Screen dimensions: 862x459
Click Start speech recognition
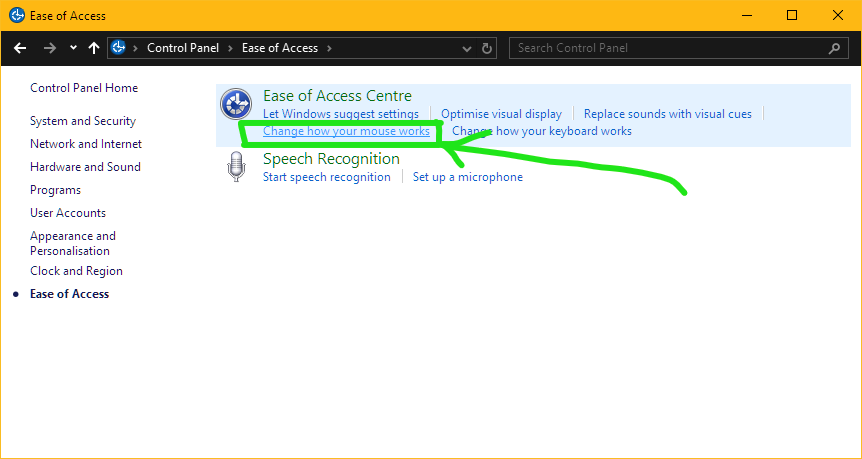tap(327, 177)
